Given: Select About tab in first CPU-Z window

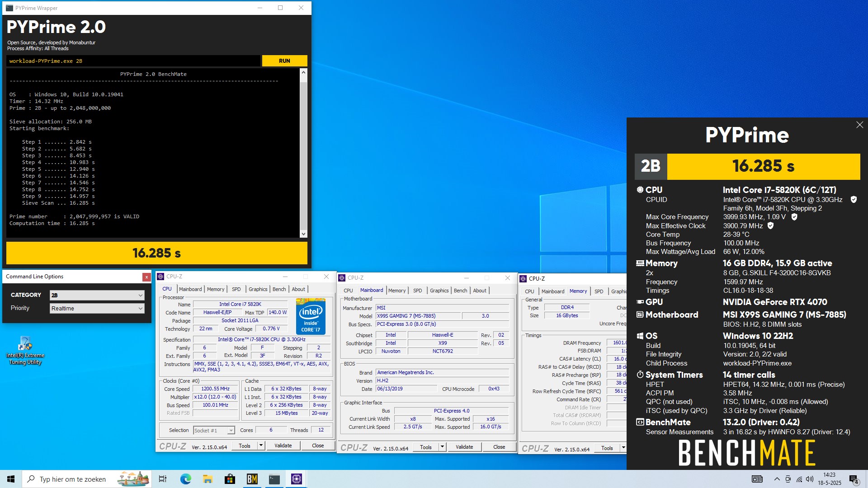Looking at the screenshot, I should coord(298,289).
